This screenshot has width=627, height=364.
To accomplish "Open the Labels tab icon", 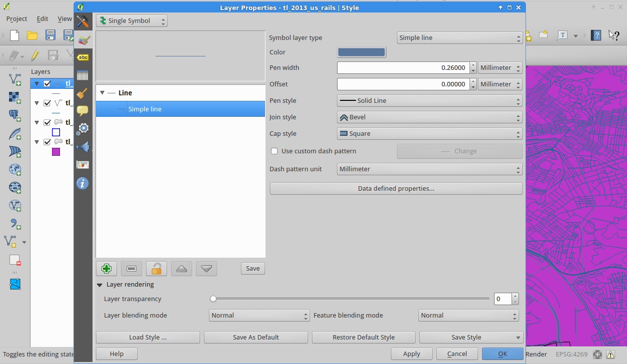I will click(x=83, y=58).
